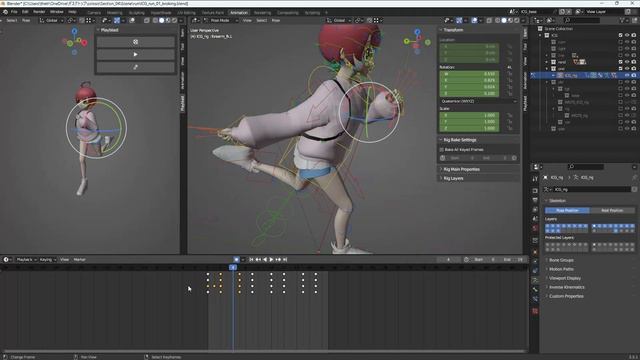Click the left viewport navigation gizmo Z axis

coord(74,31)
